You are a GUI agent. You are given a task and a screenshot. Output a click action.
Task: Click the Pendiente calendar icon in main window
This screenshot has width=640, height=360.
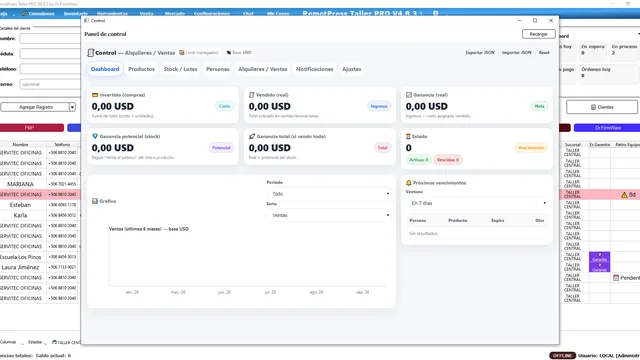coord(616,278)
